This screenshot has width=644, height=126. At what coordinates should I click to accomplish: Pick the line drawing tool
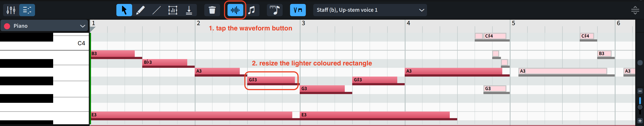coord(156,10)
